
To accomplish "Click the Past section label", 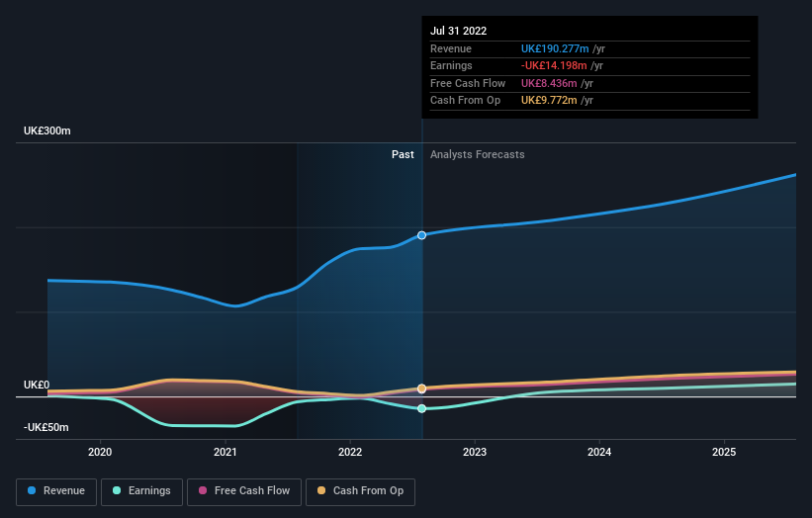I will [403, 155].
